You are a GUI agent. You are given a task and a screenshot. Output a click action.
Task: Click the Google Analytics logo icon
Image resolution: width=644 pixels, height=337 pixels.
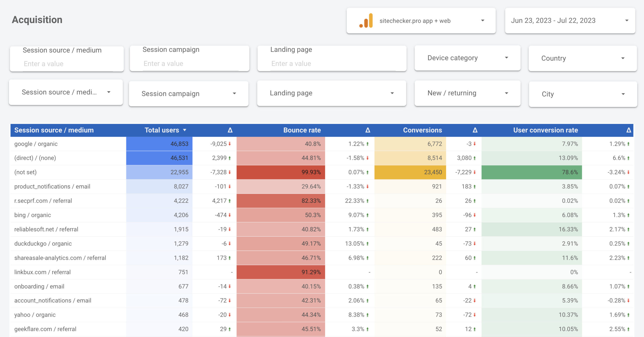pyautogui.click(x=366, y=21)
